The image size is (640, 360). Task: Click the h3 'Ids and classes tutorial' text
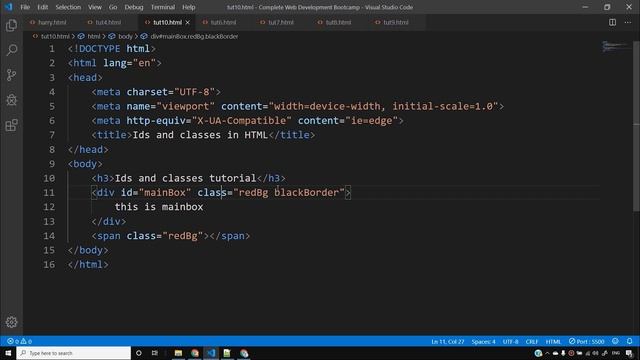[185, 178]
